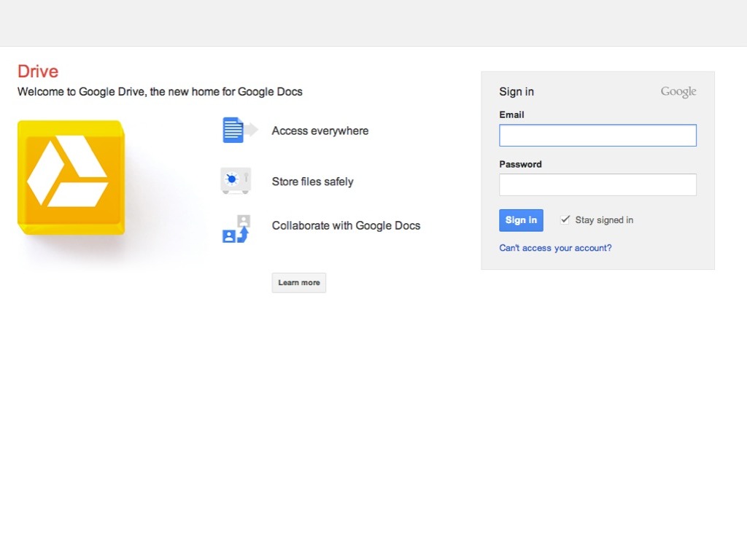
Task: Click the yellow Google Drive logo
Action: pyautogui.click(x=71, y=177)
